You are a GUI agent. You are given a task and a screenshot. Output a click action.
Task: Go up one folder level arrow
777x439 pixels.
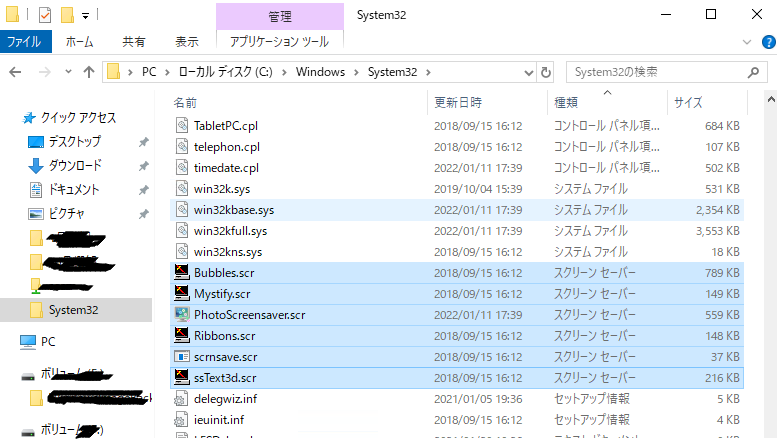pyautogui.click(x=89, y=72)
